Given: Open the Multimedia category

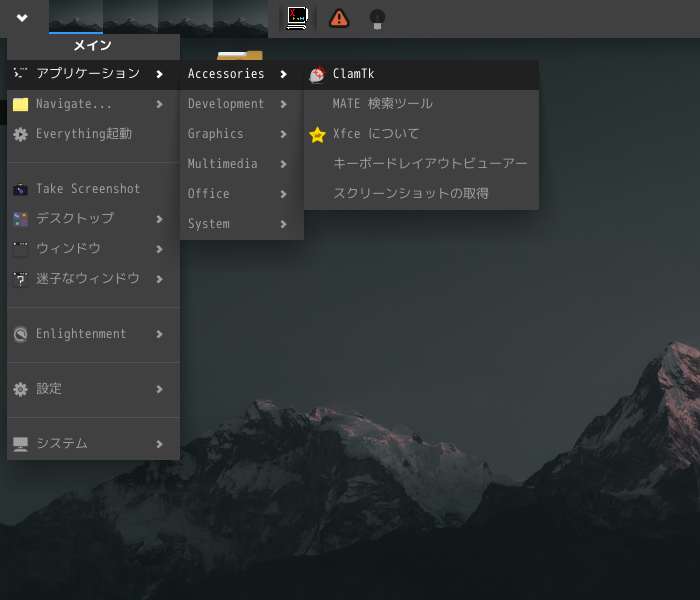Looking at the screenshot, I should pyautogui.click(x=242, y=164).
